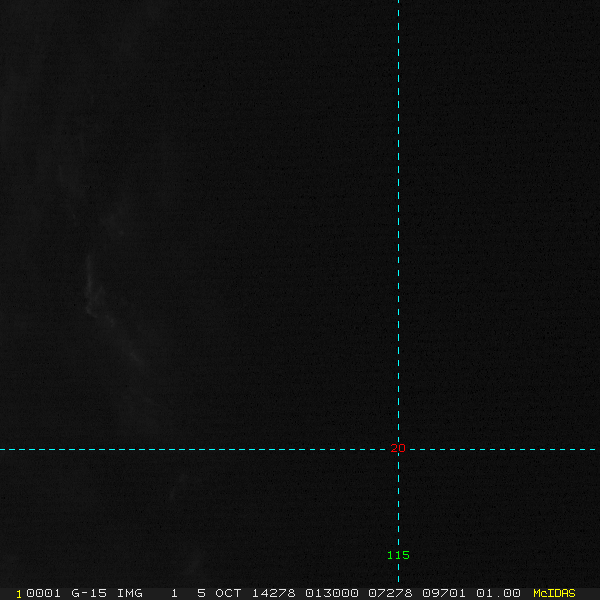
Task: Click the G-15 satellite identifier
Action: pos(89,593)
